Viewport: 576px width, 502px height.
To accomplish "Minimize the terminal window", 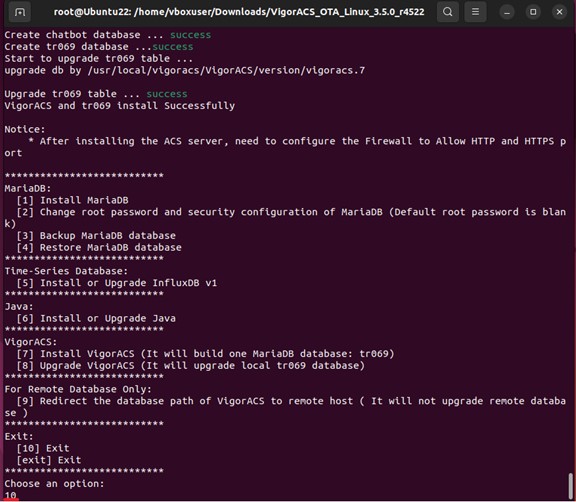I will click(507, 12).
